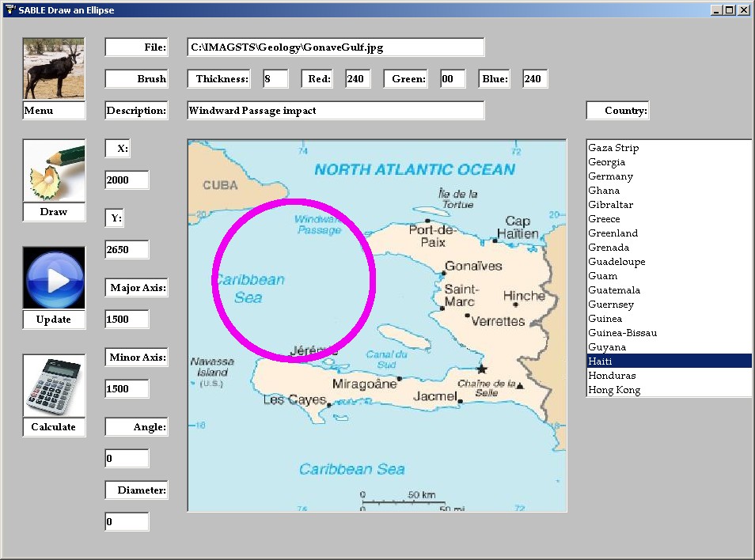Choose Greenland from the country list
This screenshot has width=755, height=560.
(x=613, y=233)
